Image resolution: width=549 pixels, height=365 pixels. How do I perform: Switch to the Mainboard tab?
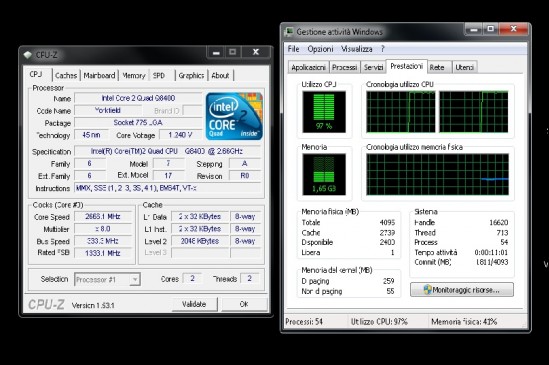click(99, 75)
